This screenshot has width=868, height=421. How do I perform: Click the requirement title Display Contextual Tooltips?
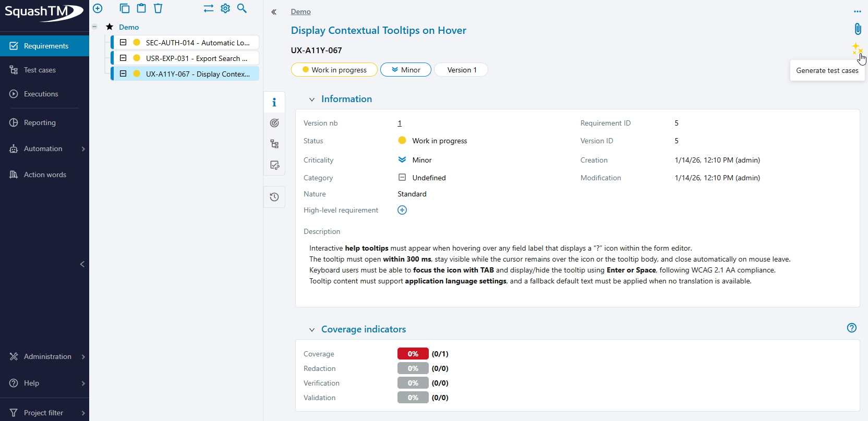379,30
